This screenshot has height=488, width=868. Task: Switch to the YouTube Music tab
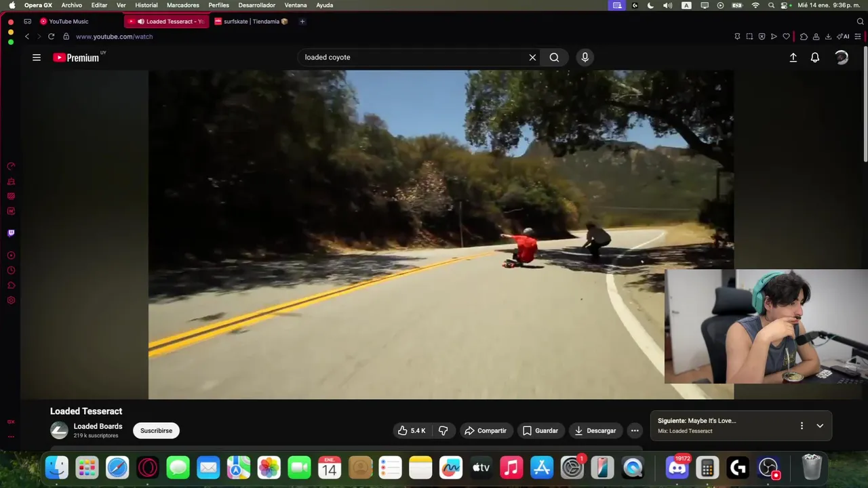pos(80,21)
